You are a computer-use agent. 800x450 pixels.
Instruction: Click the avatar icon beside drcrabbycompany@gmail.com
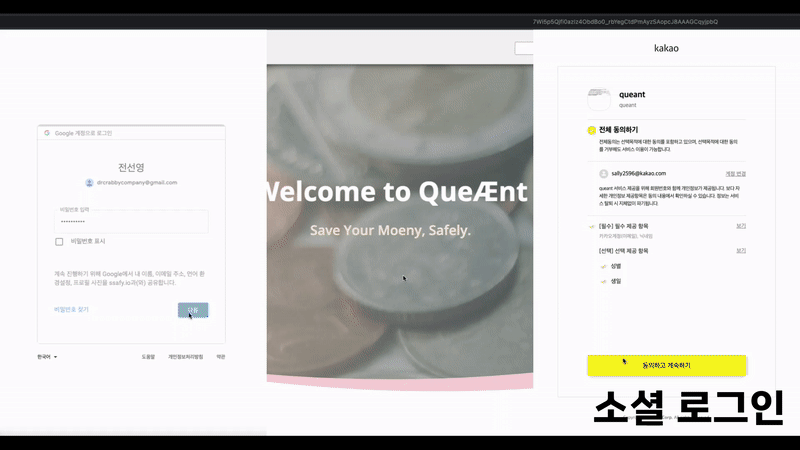coord(89,183)
